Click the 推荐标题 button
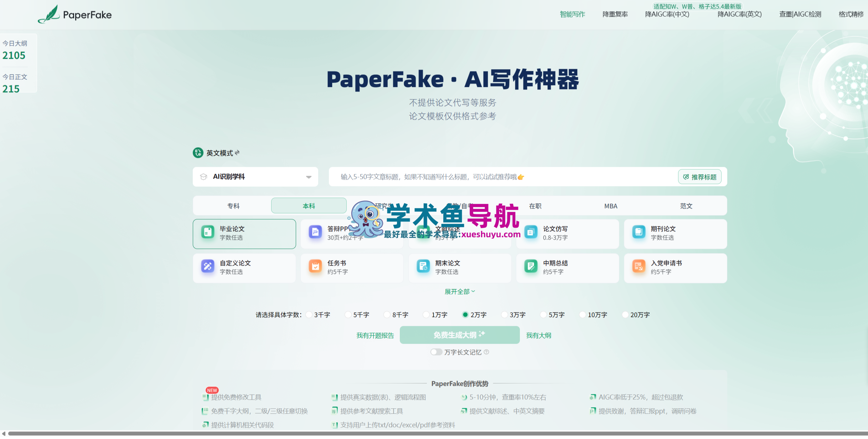868x439 pixels. pyautogui.click(x=700, y=177)
